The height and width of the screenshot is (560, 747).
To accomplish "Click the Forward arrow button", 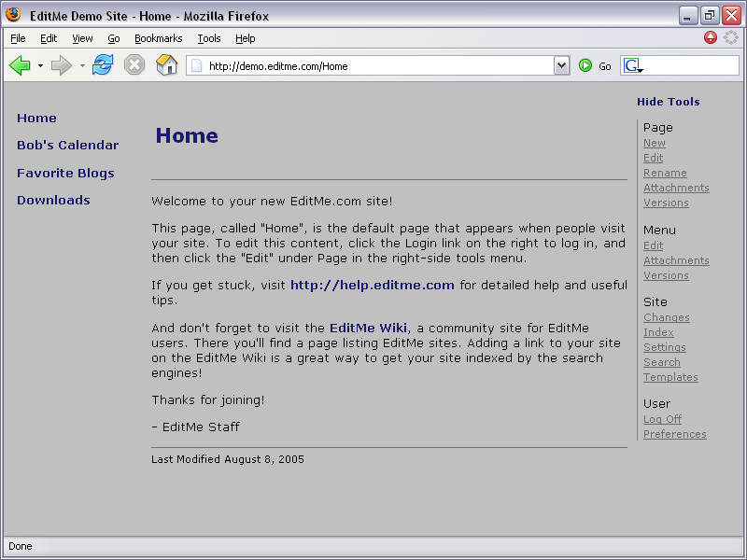I will [x=61, y=65].
